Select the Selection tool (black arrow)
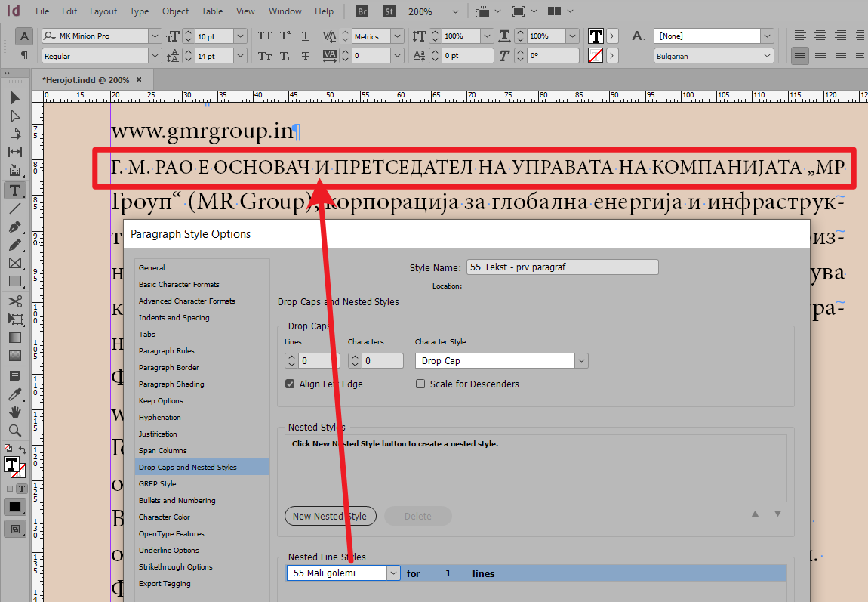Viewport: 868px width, 602px height. point(15,98)
